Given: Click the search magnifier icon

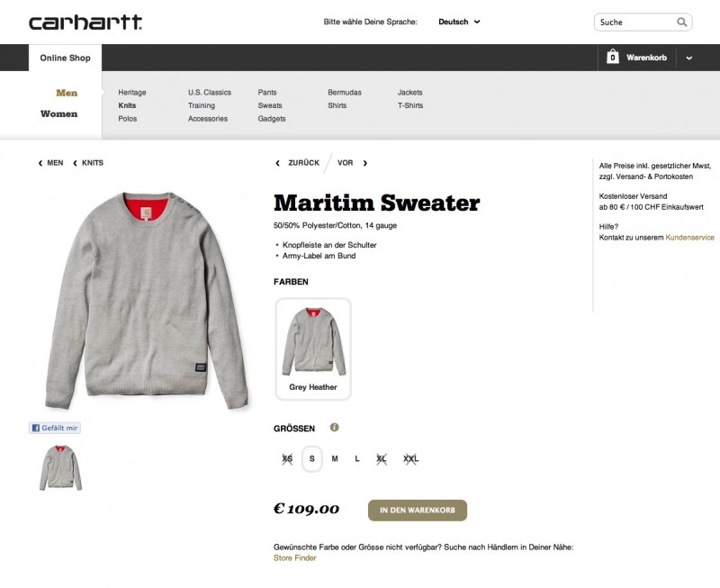Looking at the screenshot, I should (x=682, y=22).
